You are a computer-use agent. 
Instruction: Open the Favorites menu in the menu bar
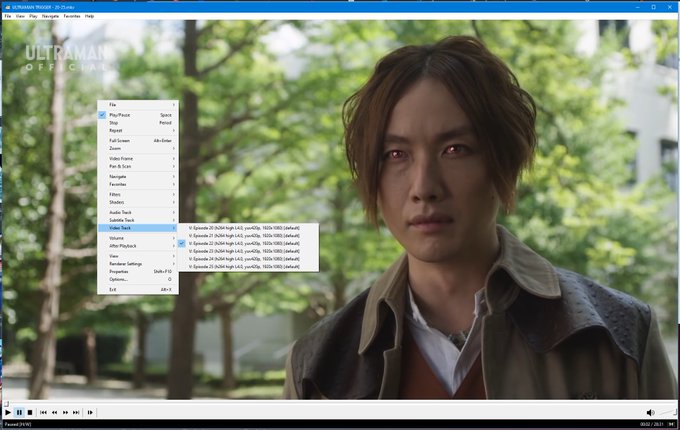tap(72, 16)
